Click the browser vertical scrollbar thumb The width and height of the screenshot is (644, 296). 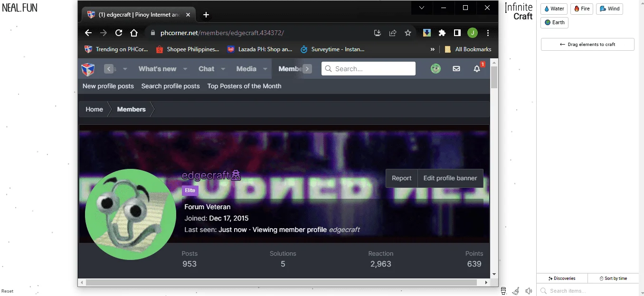pyautogui.click(x=494, y=77)
